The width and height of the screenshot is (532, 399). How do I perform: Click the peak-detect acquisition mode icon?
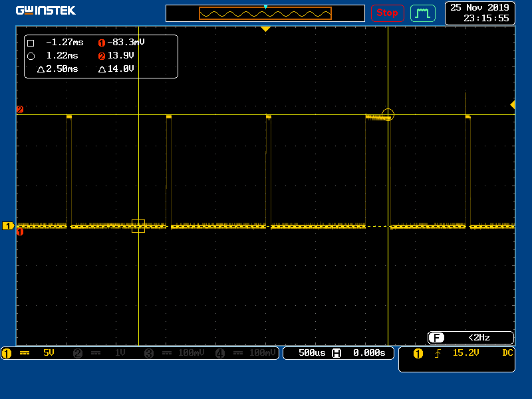(422, 13)
